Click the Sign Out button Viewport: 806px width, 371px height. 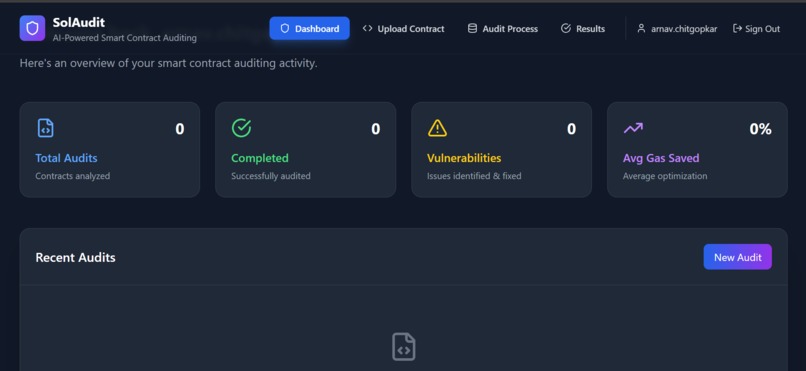click(x=757, y=29)
